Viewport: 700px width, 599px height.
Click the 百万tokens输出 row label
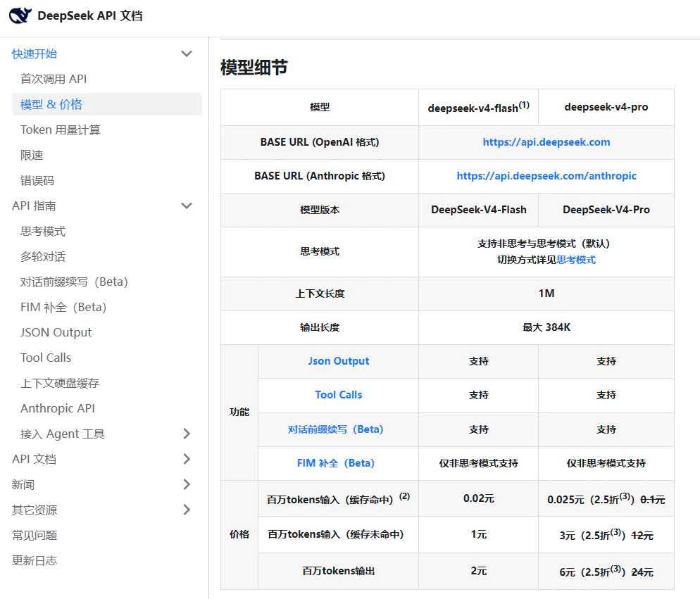(x=339, y=571)
